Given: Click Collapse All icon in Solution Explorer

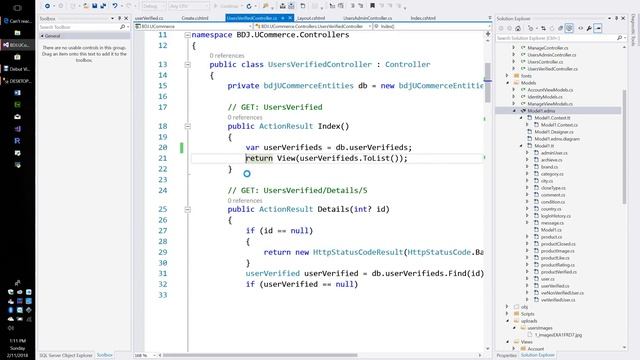Looking at the screenshot, I should point(560,28).
